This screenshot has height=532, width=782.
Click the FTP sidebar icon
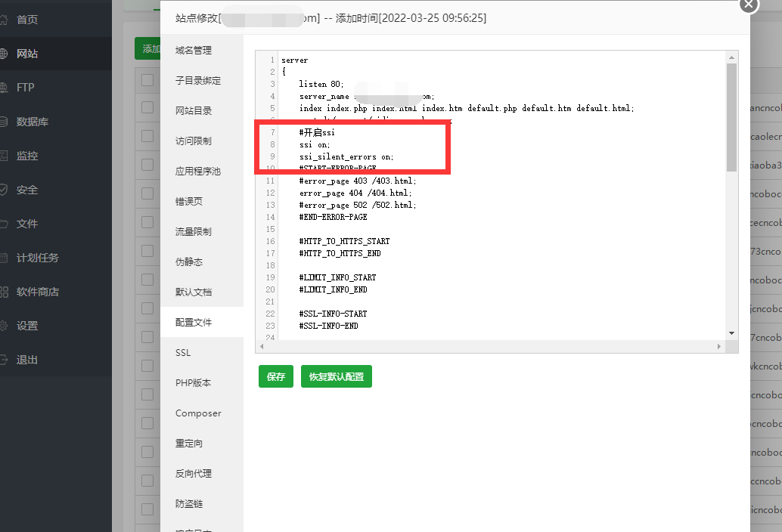click(x=4, y=88)
